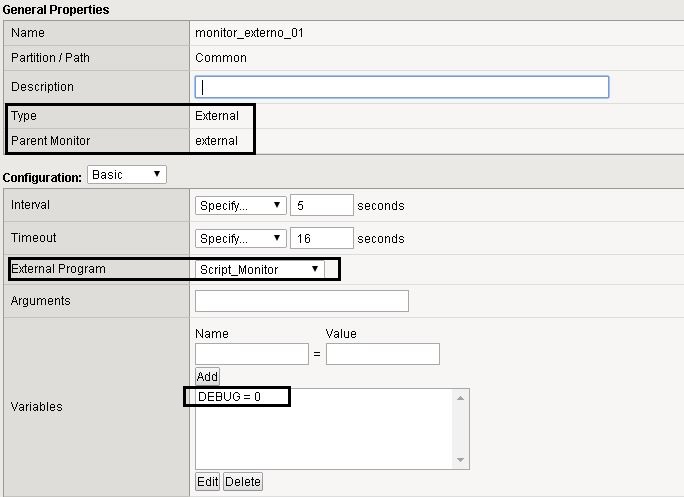Click the Interval seconds value field

tap(321, 206)
